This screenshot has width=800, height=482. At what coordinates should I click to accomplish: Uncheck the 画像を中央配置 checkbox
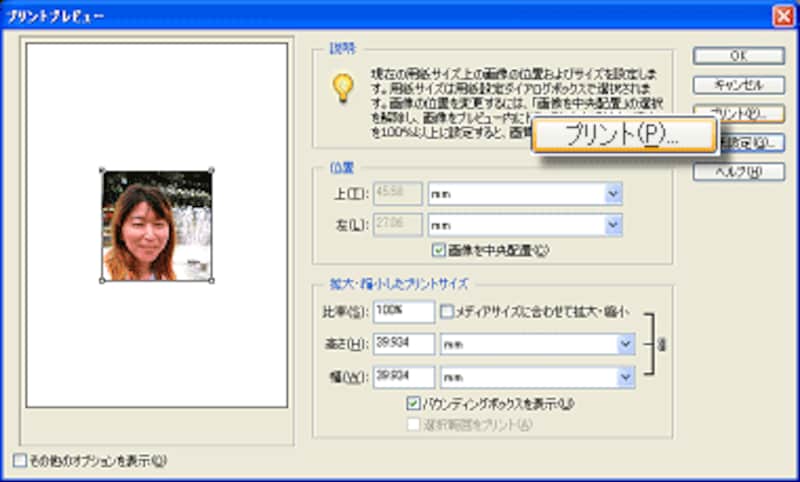(x=438, y=249)
